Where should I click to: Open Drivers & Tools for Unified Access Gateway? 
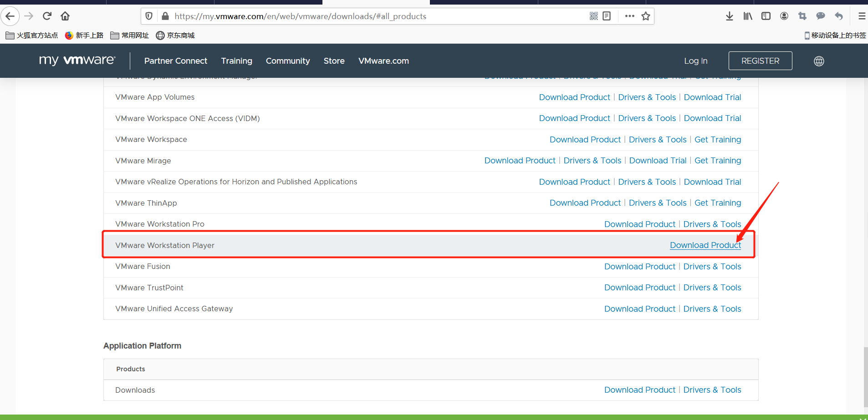point(712,309)
